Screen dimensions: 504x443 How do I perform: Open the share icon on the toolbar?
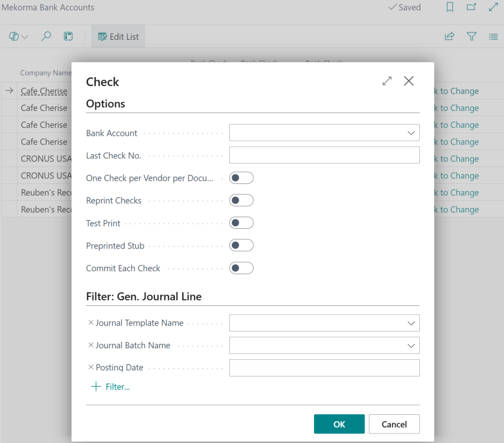(x=449, y=36)
